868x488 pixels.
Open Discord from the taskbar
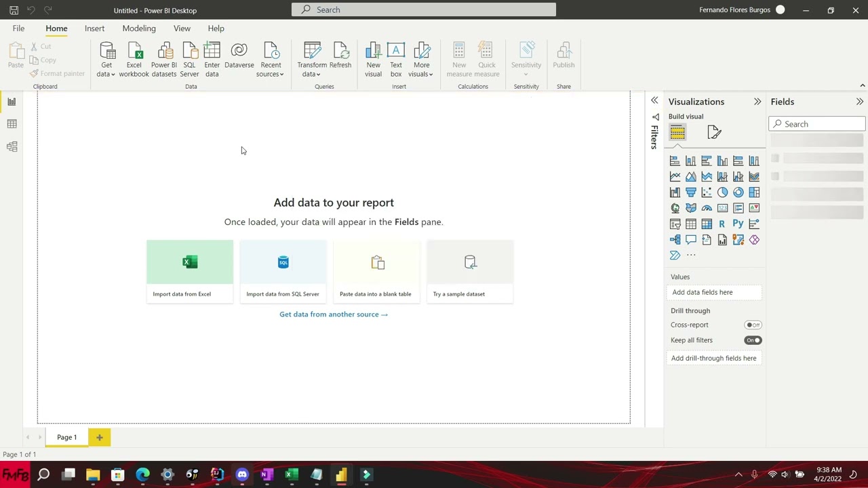[242, 474]
